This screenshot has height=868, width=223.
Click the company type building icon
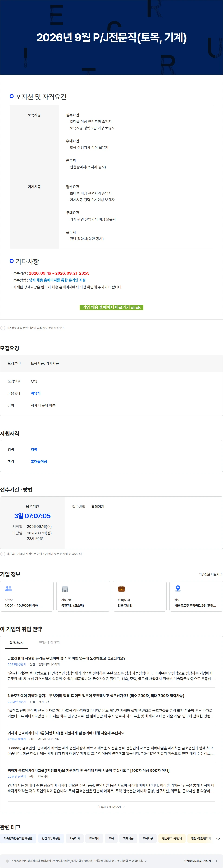65,588
